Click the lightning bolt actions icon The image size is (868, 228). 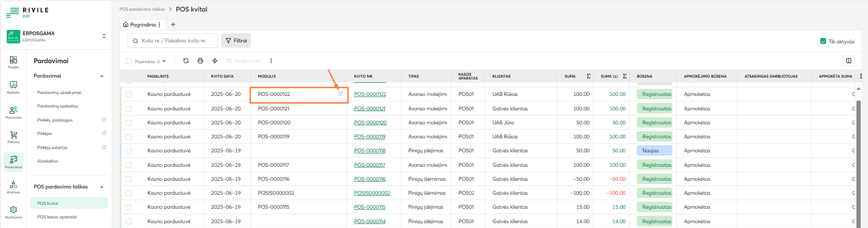[x=215, y=61]
